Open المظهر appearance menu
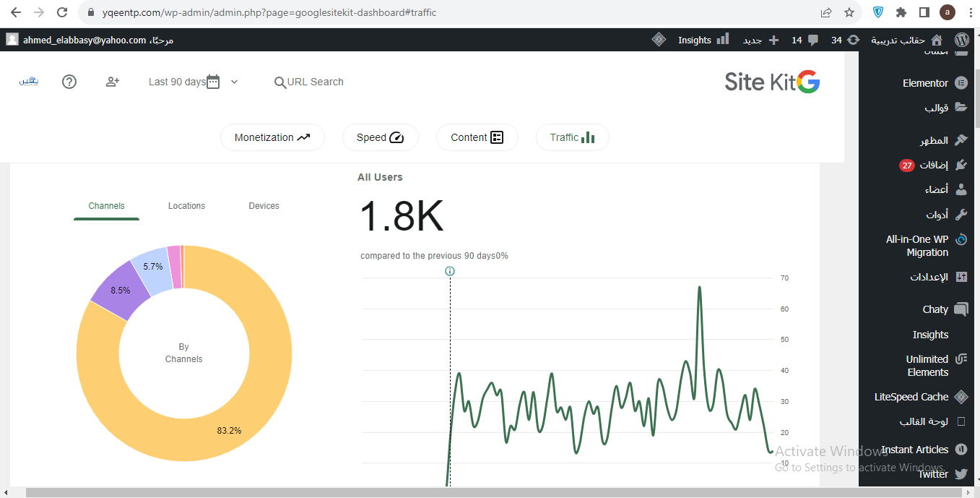The height and width of the screenshot is (498, 980). [934, 141]
